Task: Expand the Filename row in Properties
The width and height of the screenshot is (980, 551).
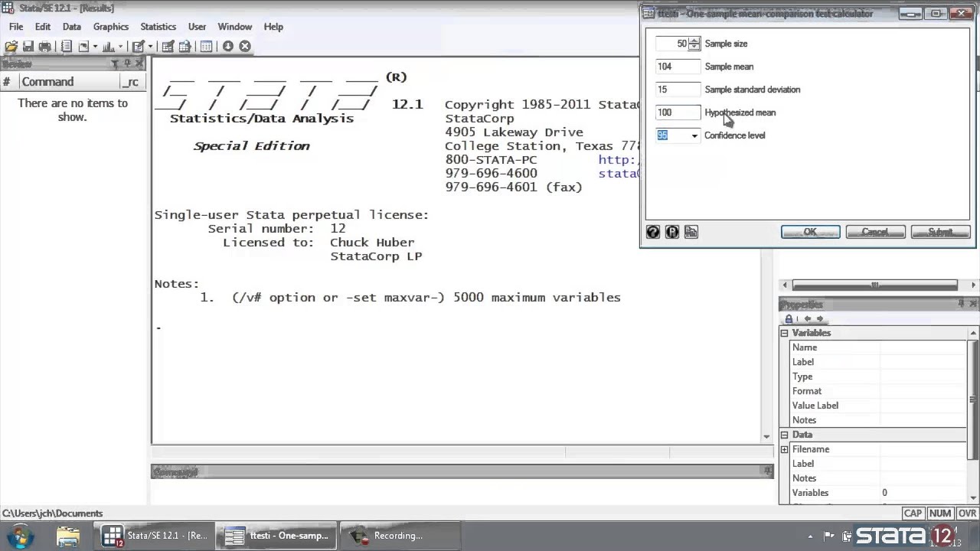Action: click(x=784, y=449)
